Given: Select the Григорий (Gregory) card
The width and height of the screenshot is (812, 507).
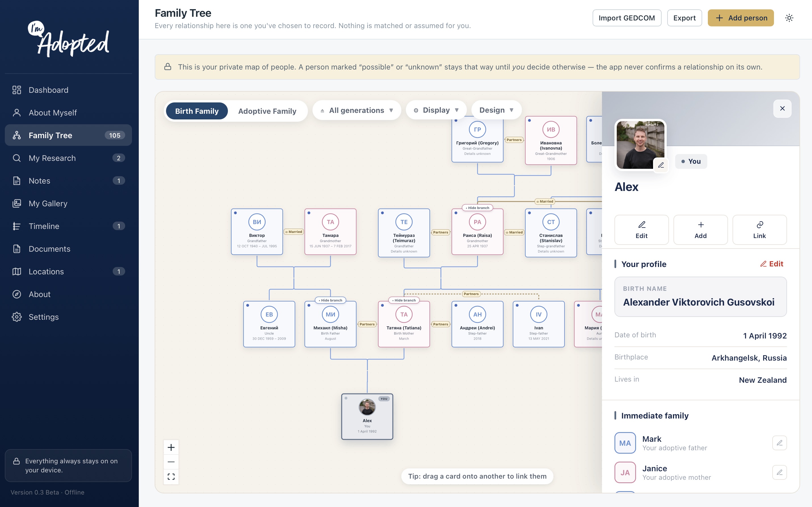Looking at the screenshot, I should coord(477,139).
